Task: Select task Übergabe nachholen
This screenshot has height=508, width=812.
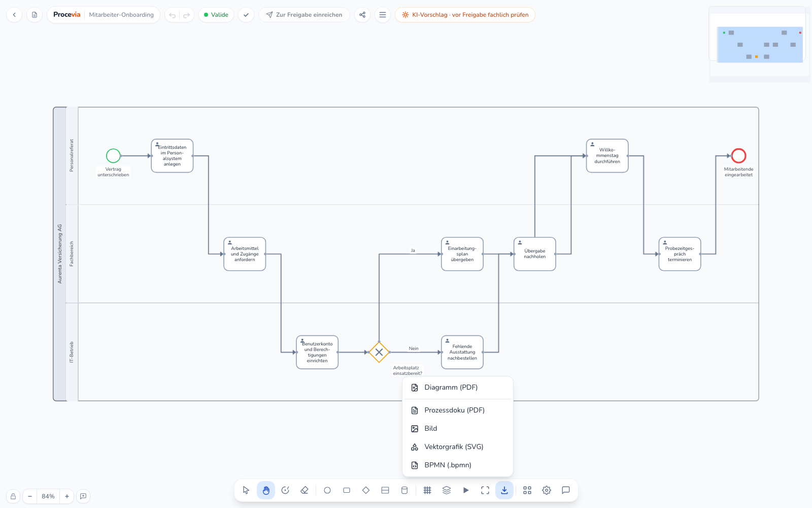Action: (535, 254)
